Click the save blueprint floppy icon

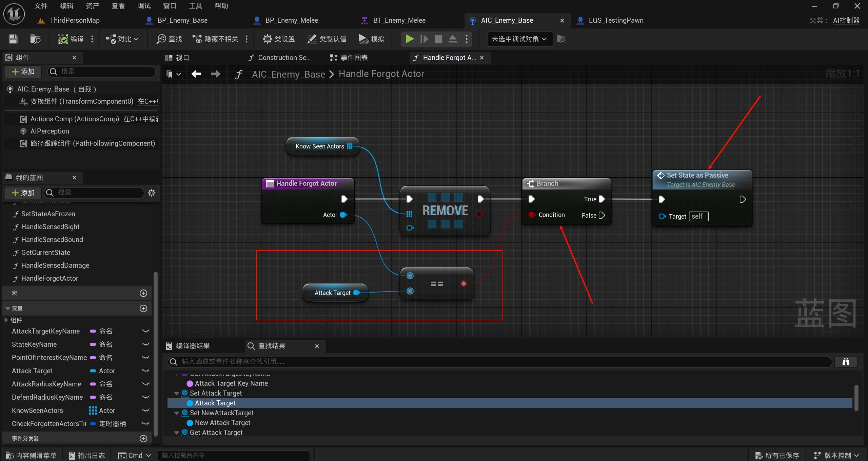click(13, 39)
